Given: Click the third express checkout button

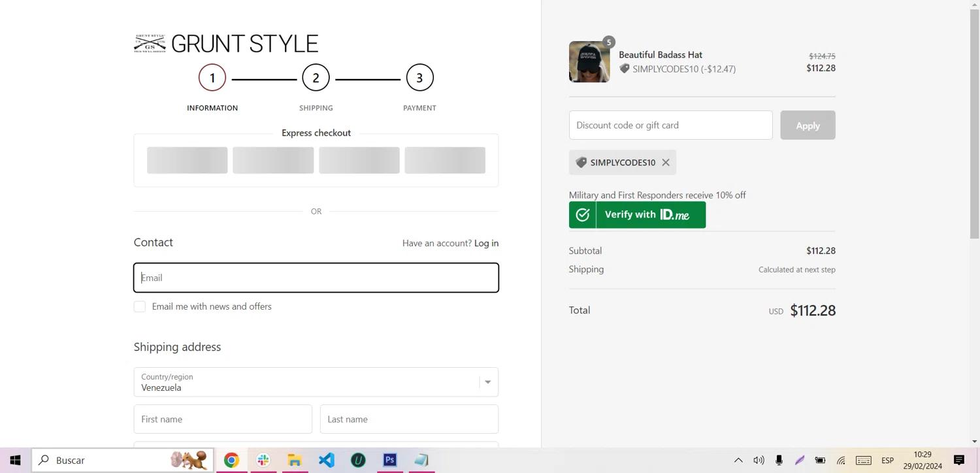Looking at the screenshot, I should tap(359, 160).
